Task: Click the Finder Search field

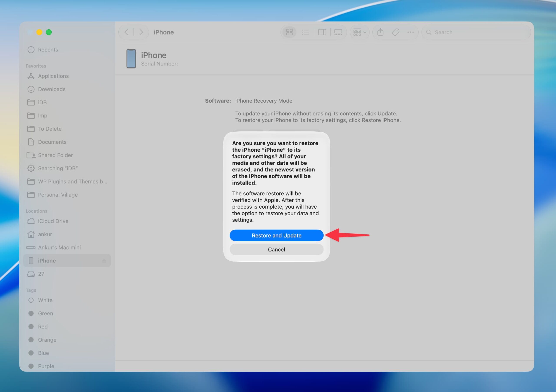Action: pos(476,32)
